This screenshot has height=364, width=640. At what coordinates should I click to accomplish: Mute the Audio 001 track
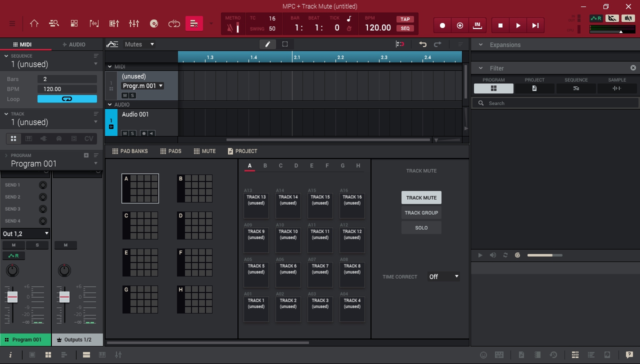click(x=125, y=133)
